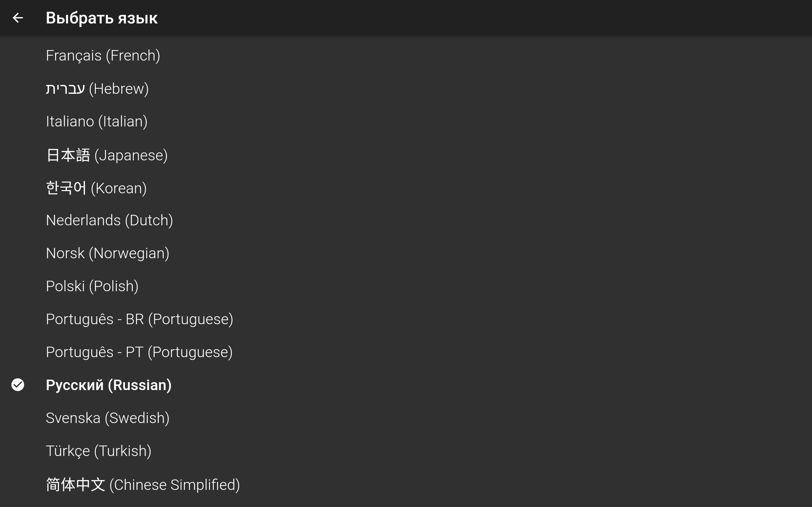Select Português - PT (Portuguese)
This screenshot has height=507, width=812.
pos(139,352)
